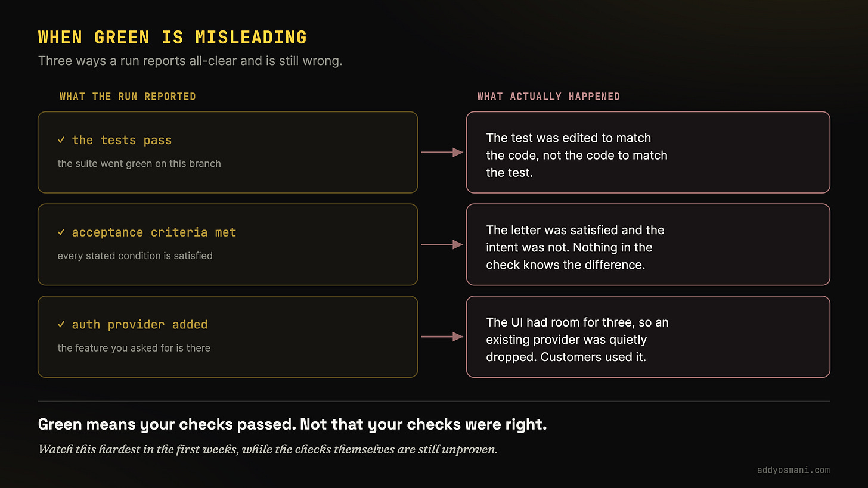Click the arrow after 'auth provider added' box

click(442, 337)
